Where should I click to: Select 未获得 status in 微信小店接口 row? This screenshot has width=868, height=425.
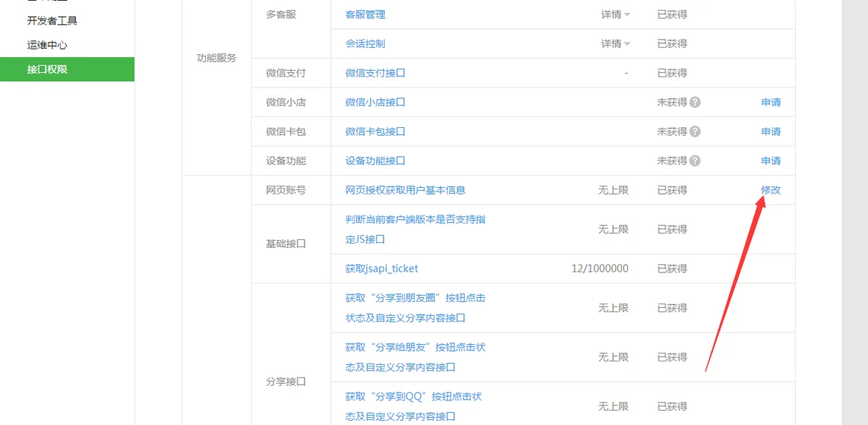(x=672, y=102)
